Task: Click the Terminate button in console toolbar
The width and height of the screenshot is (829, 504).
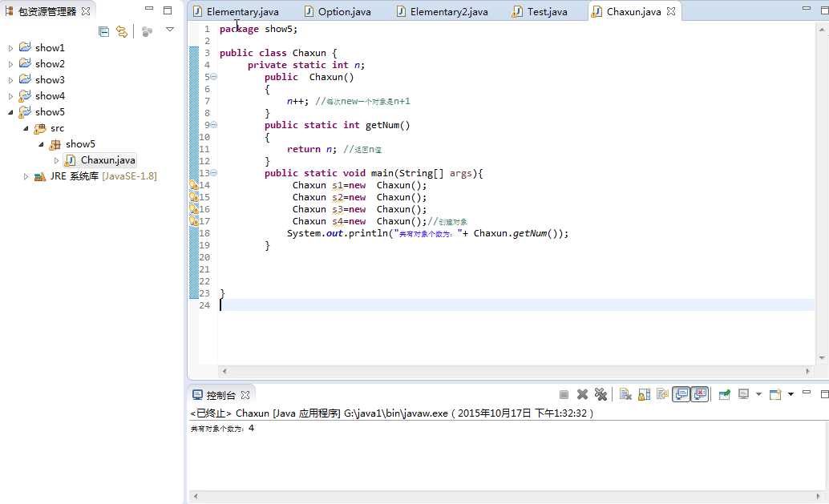Action: tap(564, 395)
